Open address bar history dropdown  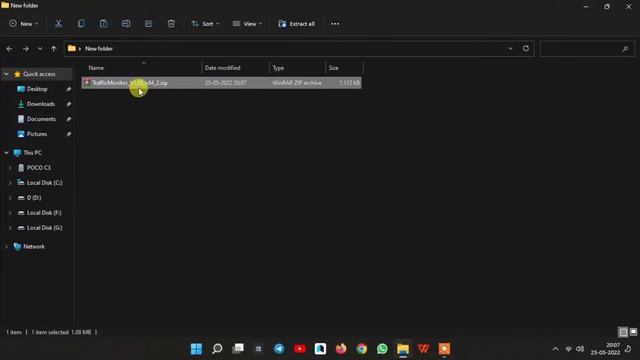pos(510,49)
